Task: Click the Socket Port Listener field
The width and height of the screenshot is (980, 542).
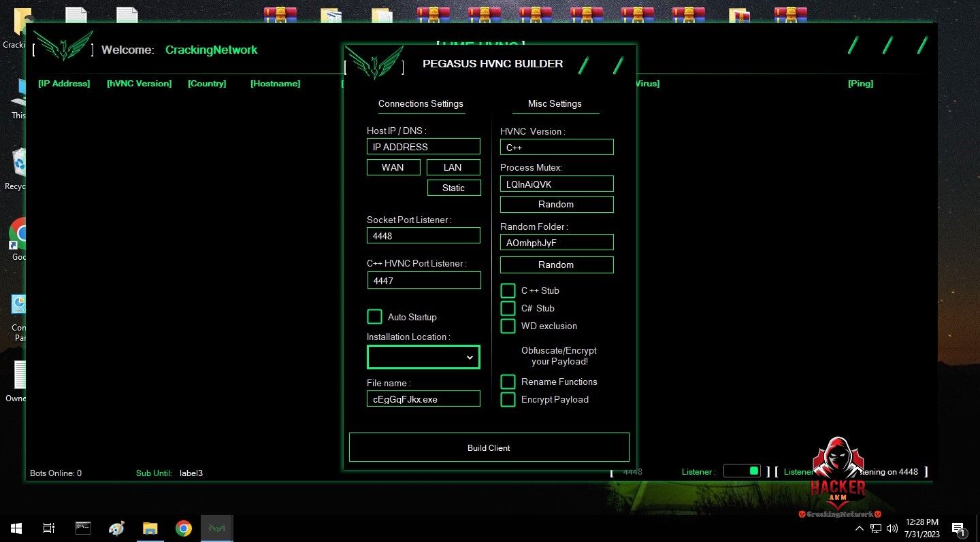Action: tap(423, 236)
